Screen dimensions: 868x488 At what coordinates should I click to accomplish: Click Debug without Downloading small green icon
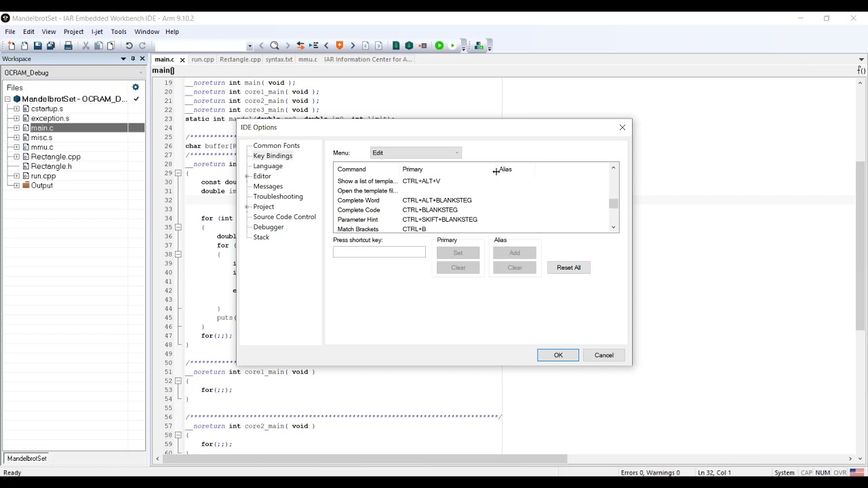[x=453, y=45]
